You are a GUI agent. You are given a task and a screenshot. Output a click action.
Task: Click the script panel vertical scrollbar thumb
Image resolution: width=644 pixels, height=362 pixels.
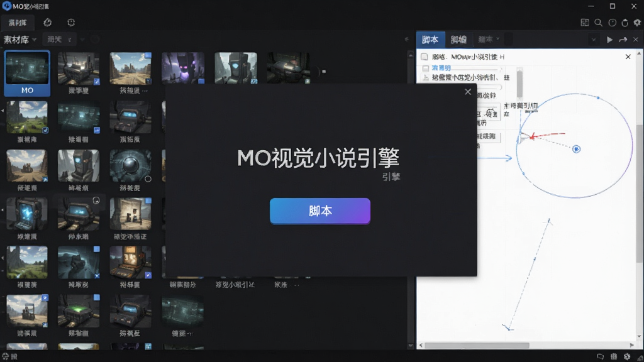639,193
